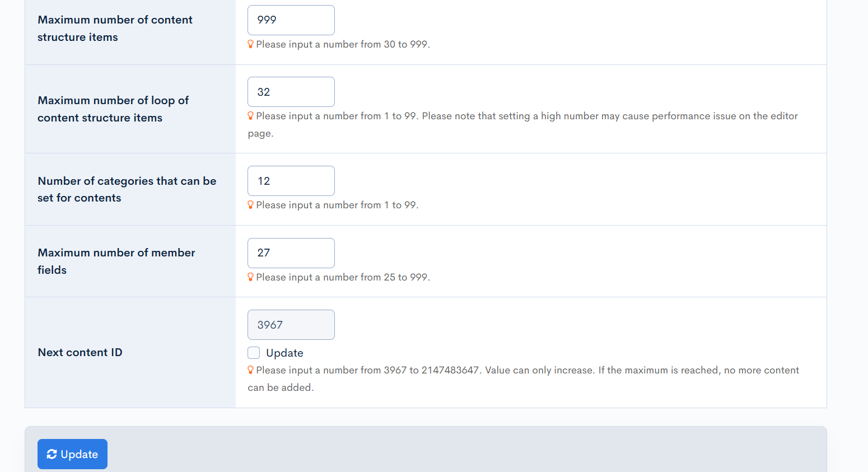Click the hint text about number range 30 to 999
Image resolution: width=868 pixels, height=472 pixels.
pos(343,44)
